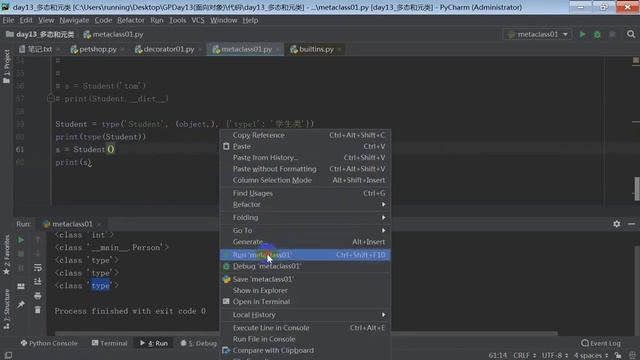
Task: Rerun program in Run panel
Action: [x=21, y=240]
